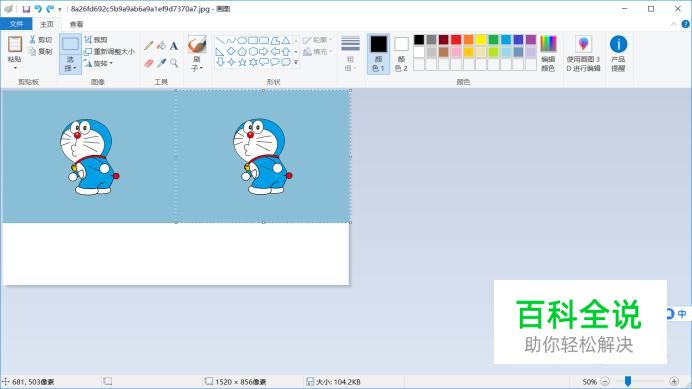692x389 pixels.
Task: Select the Oval callout shape
Action: [275, 62]
